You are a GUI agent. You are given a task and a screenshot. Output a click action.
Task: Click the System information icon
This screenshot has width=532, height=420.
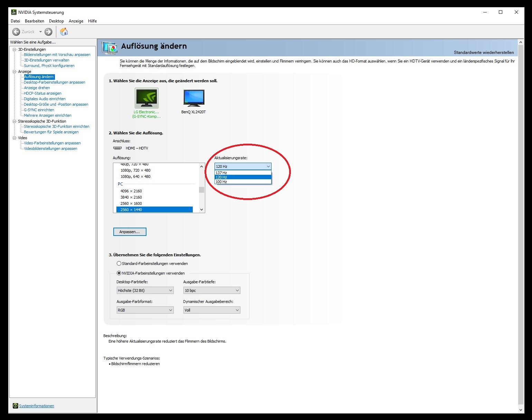[x=15, y=406]
